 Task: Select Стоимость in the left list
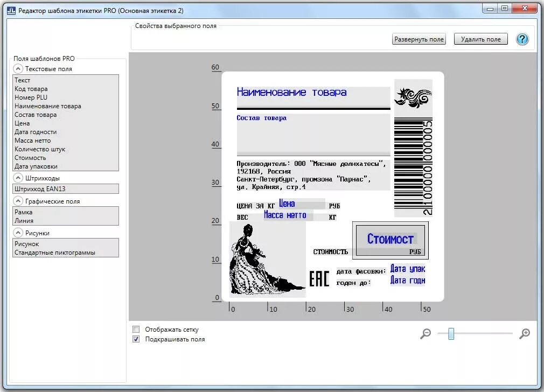tap(66, 158)
